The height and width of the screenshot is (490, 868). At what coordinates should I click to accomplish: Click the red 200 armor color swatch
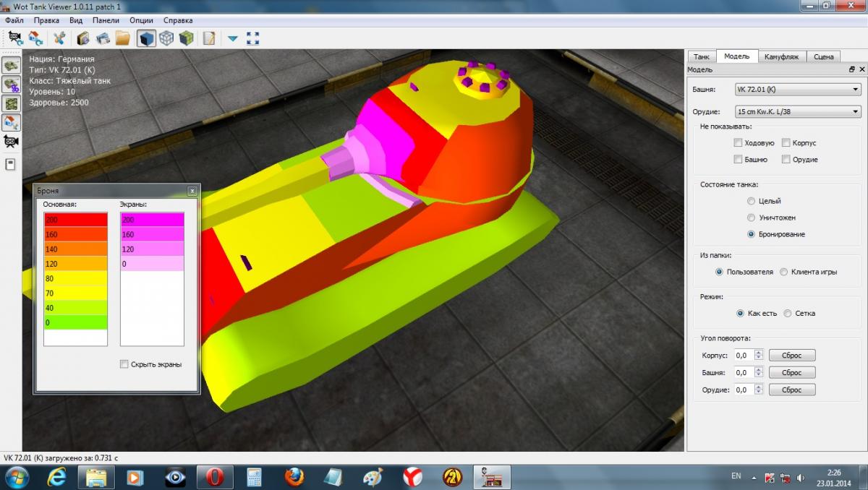75,220
